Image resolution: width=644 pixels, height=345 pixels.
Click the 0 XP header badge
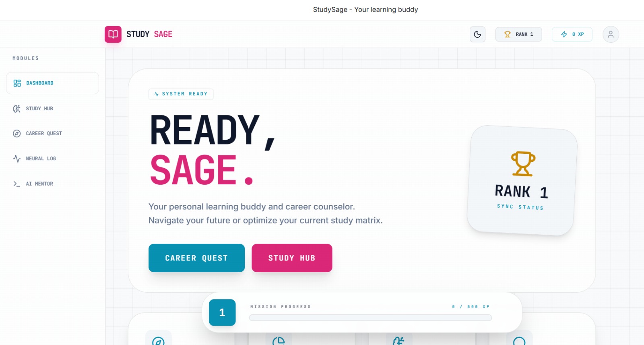click(x=572, y=34)
